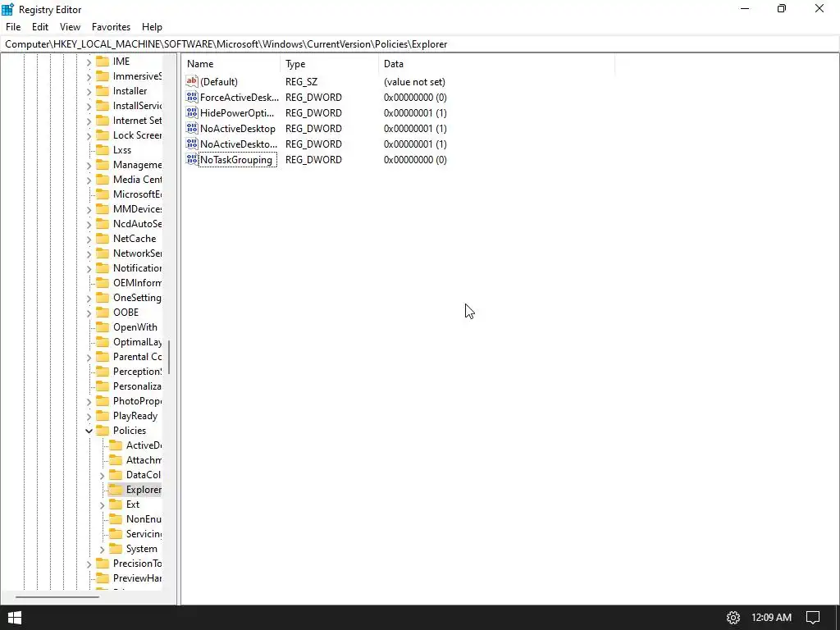Click the MicrosoftEdge folder icon
The height and width of the screenshot is (630, 840).
[103, 194]
